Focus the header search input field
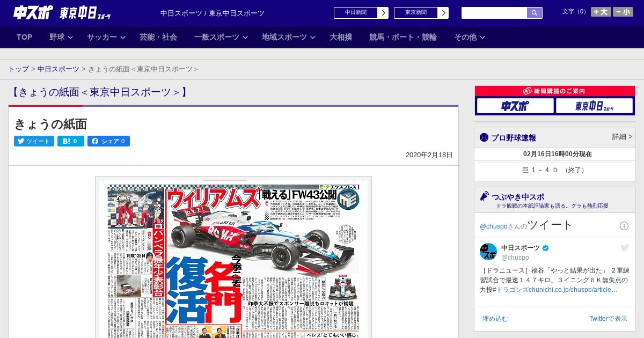Viewport: 644px width, 338px height. pyautogui.click(x=494, y=13)
